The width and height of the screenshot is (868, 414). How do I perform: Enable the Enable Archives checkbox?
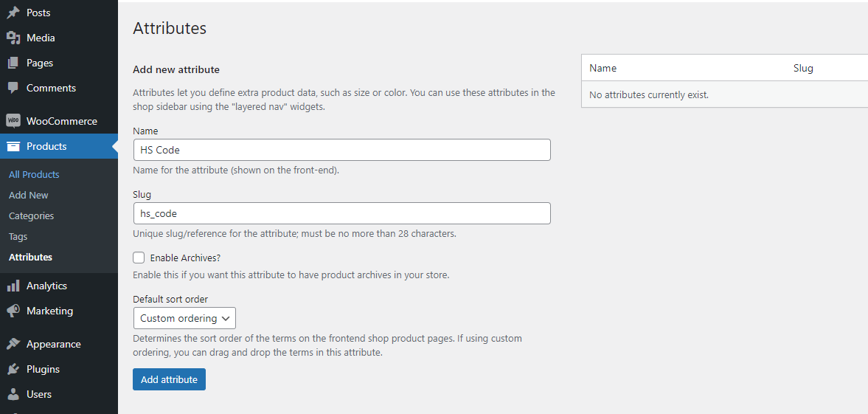coord(139,258)
